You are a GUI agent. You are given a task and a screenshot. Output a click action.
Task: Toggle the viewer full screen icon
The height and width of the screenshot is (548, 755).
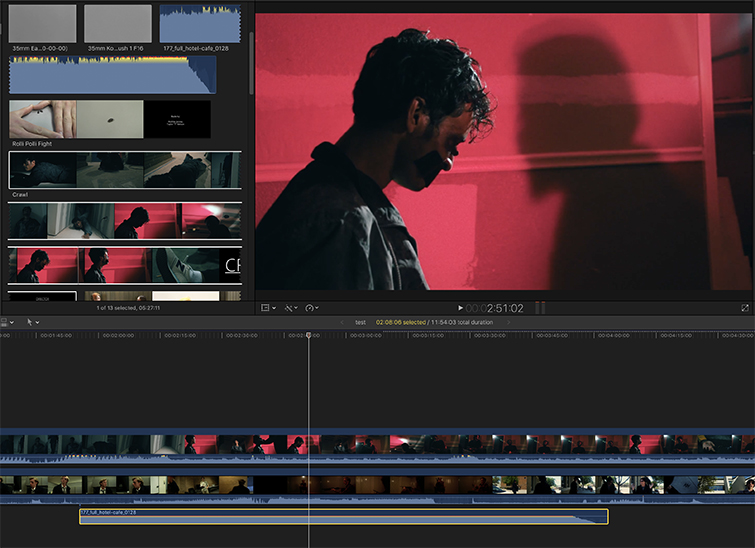coord(745,308)
